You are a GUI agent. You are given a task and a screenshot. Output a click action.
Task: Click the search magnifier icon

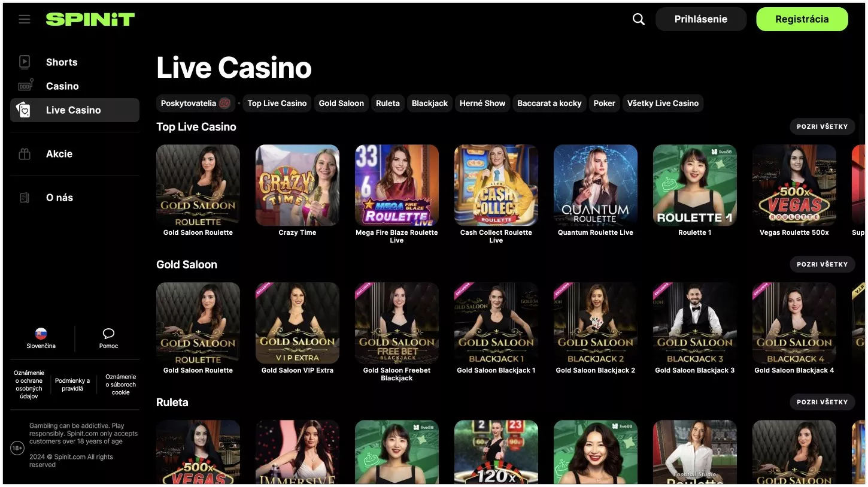(x=639, y=19)
